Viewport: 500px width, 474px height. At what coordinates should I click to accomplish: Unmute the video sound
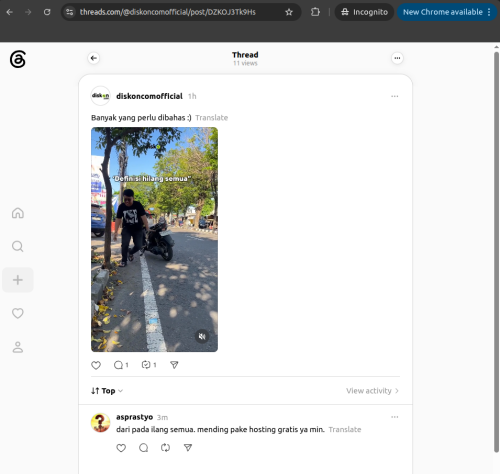coord(202,336)
